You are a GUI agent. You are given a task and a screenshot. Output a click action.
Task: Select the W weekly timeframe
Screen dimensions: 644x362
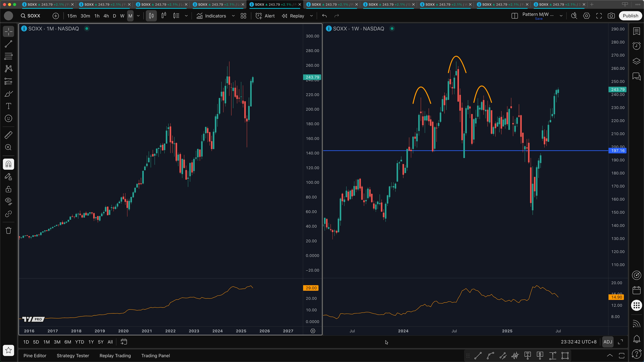[x=122, y=16]
